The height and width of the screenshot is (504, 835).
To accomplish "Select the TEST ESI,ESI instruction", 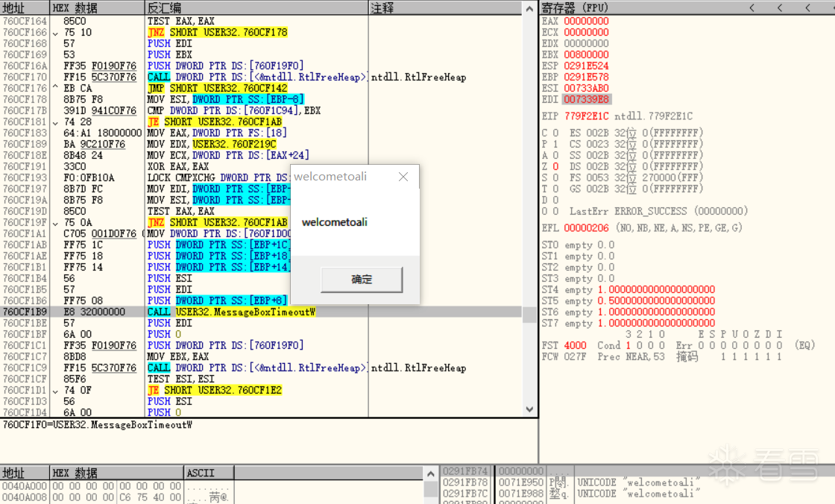I will pos(181,379).
